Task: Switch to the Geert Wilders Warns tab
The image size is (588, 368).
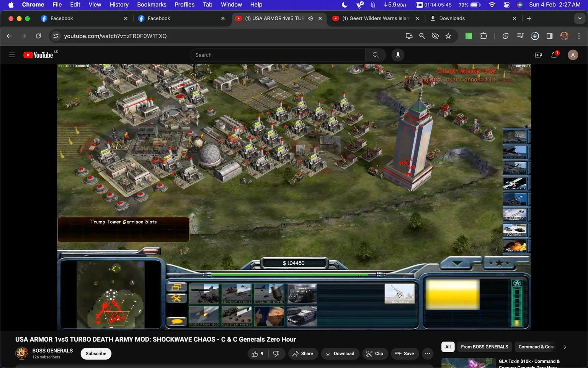Action: tap(375, 18)
